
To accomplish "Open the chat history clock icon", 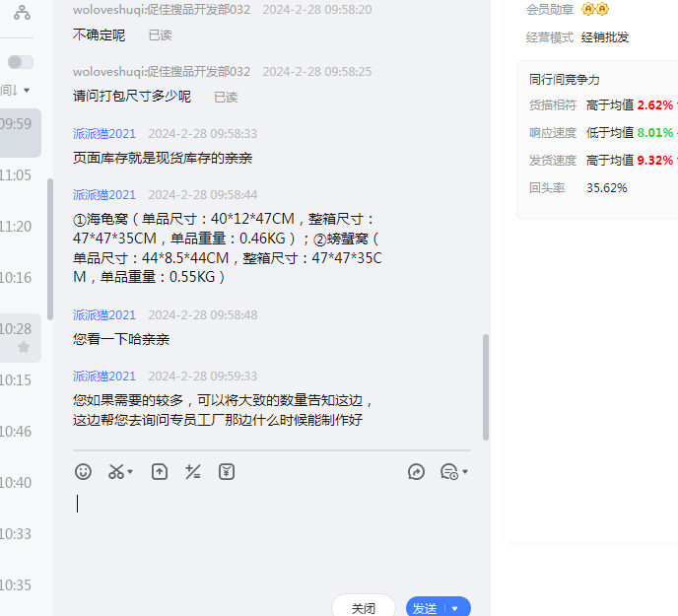I will tap(449, 471).
